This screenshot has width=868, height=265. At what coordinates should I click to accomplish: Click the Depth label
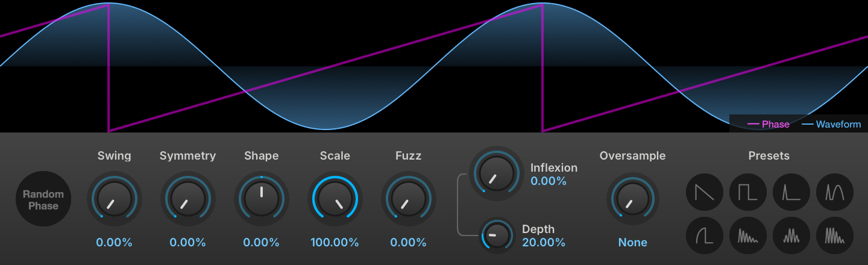pos(538,229)
